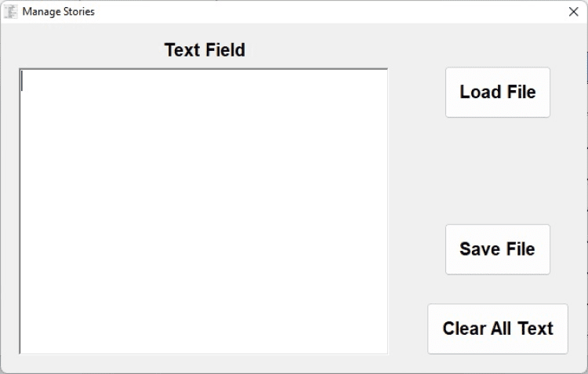Image resolution: width=588 pixels, height=374 pixels.
Task: Save the story with Save File
Action: (x=497, y=249)
